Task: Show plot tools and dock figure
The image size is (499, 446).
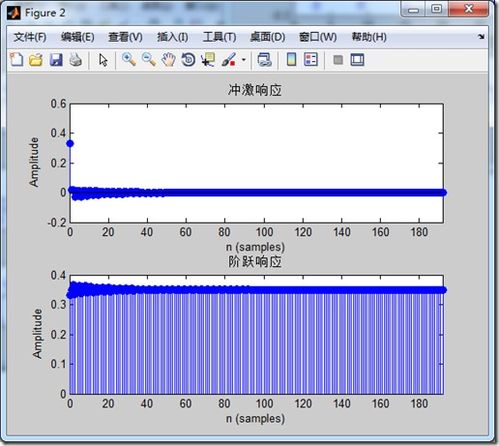Action: [x=357, y=60]
